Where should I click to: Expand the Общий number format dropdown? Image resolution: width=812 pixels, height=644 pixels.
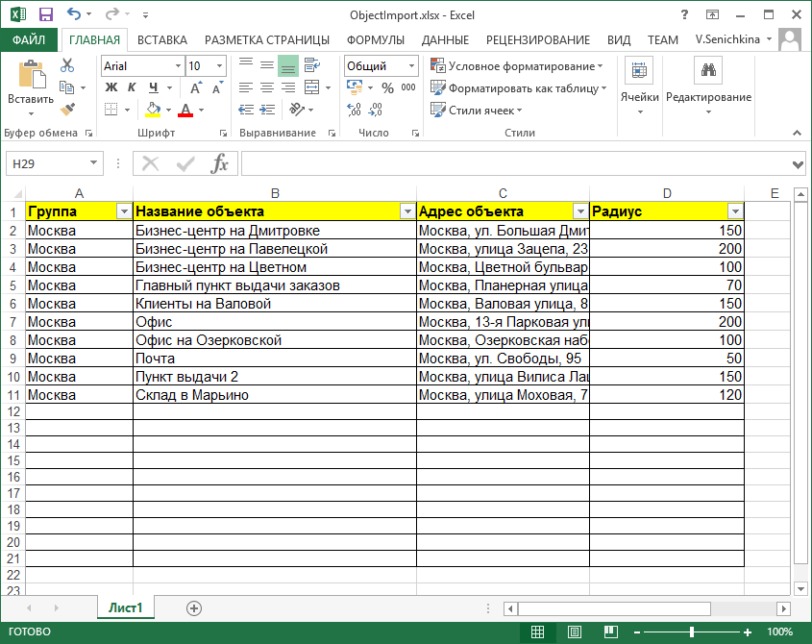pos(412,66)
